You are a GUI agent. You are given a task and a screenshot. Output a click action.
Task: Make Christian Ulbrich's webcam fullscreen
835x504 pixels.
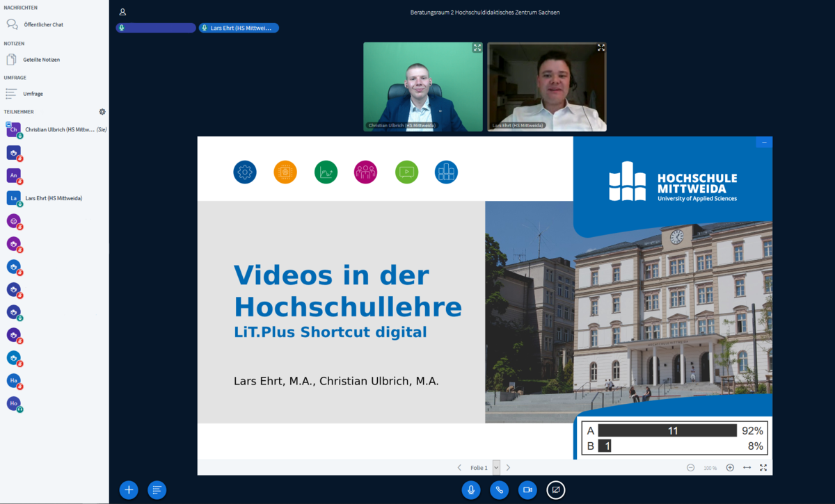[x=477, y=48]
